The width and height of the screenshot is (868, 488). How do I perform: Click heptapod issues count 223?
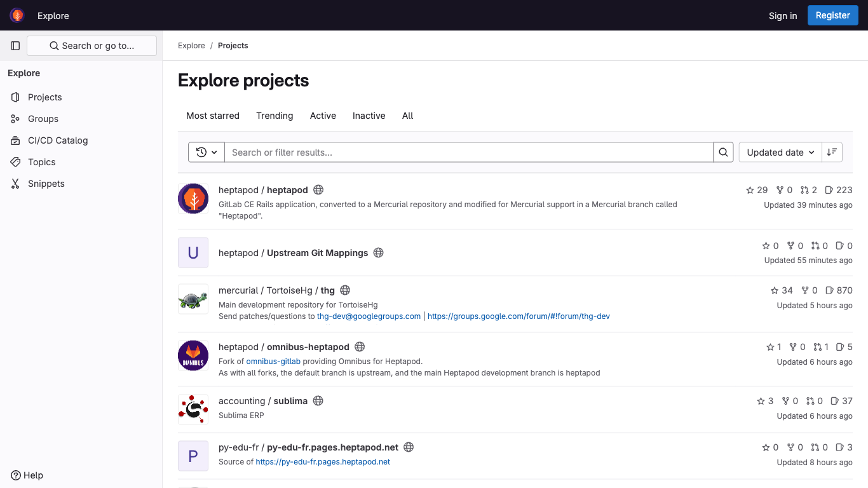[x=839, y=190]
